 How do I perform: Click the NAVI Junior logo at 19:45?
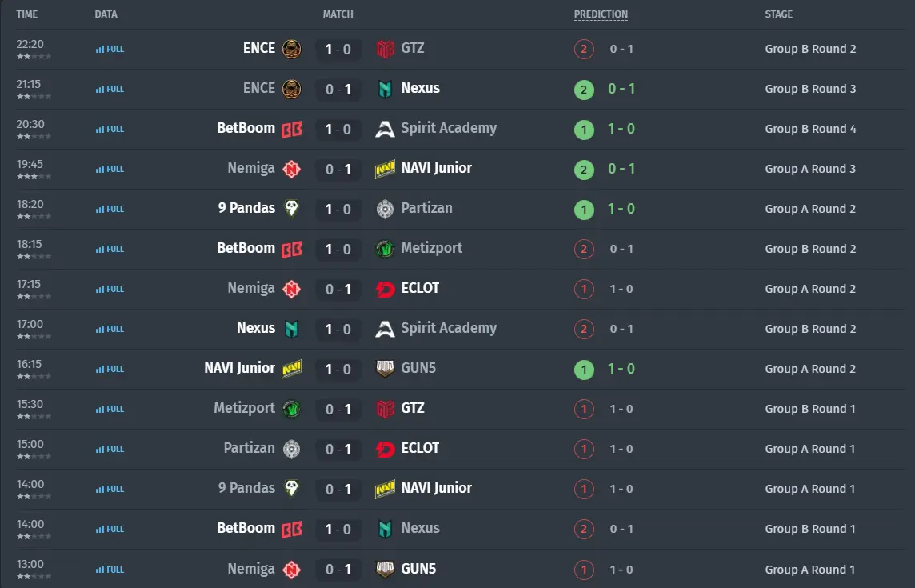click(x=385, y=170)
